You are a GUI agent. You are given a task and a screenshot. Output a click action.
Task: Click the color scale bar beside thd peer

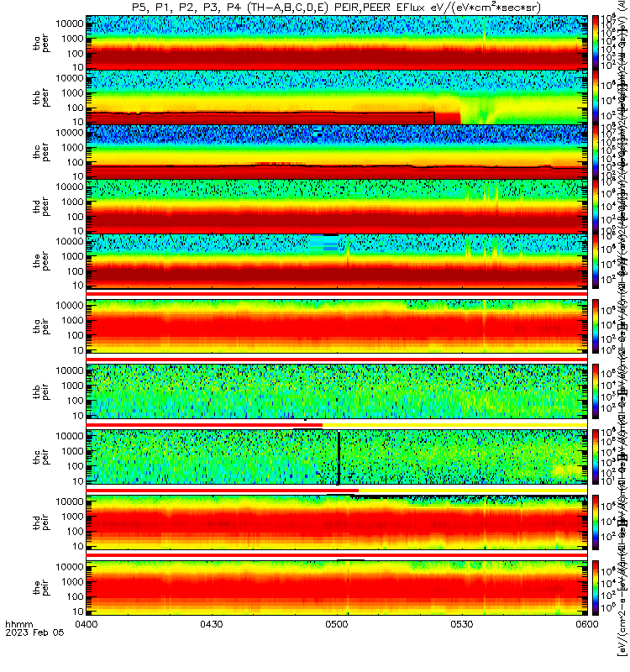tap(596, 206)
